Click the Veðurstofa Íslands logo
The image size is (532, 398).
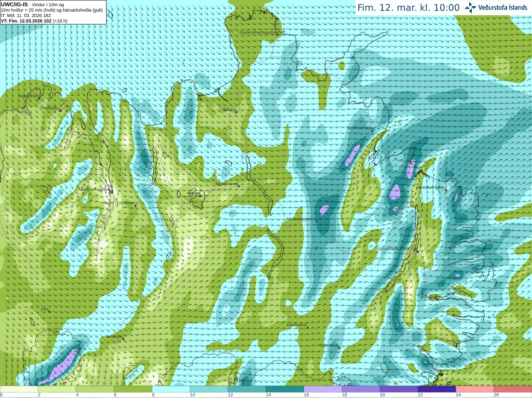pos(495,7)
